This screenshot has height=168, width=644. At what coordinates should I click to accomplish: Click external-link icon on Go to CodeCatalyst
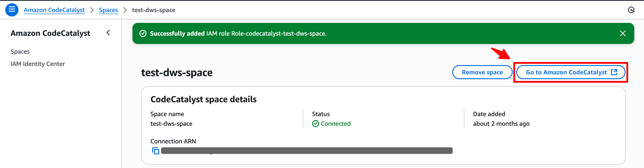click(614, 72)
